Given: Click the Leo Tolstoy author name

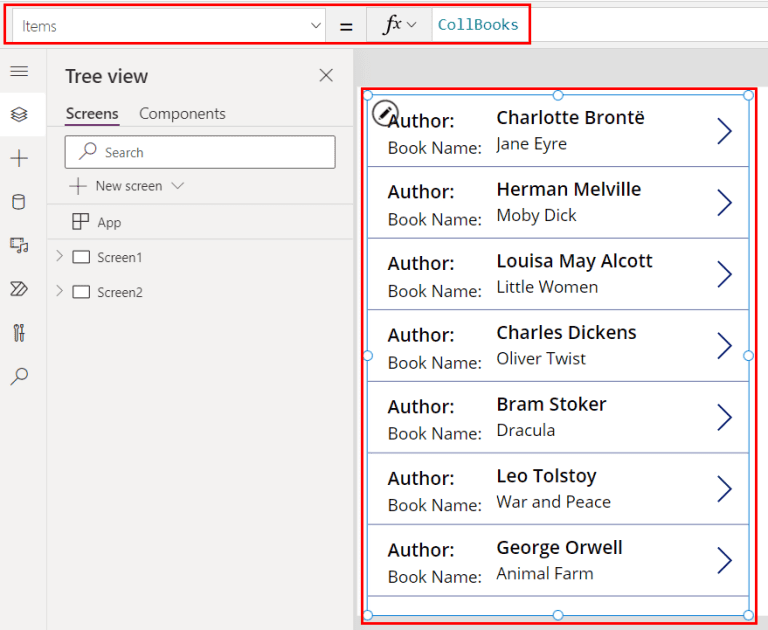Looking at the screenshot, I should point(546,476).
